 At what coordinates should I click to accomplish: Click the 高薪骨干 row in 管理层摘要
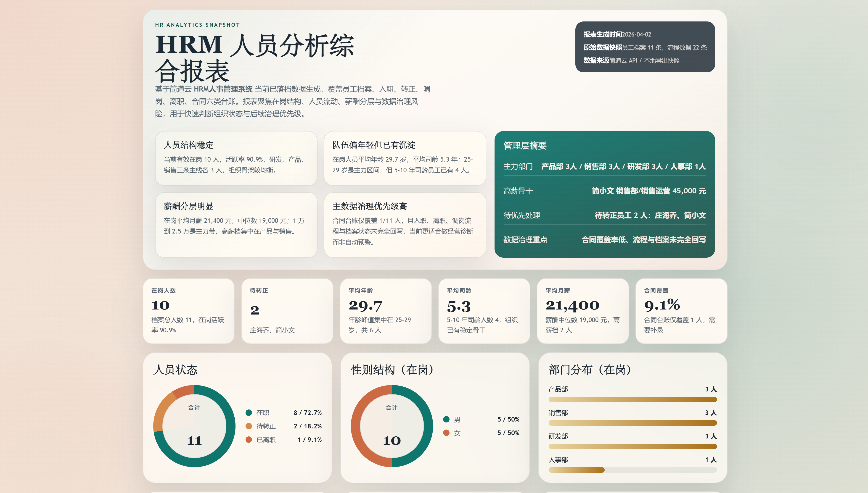click(604, 191)
